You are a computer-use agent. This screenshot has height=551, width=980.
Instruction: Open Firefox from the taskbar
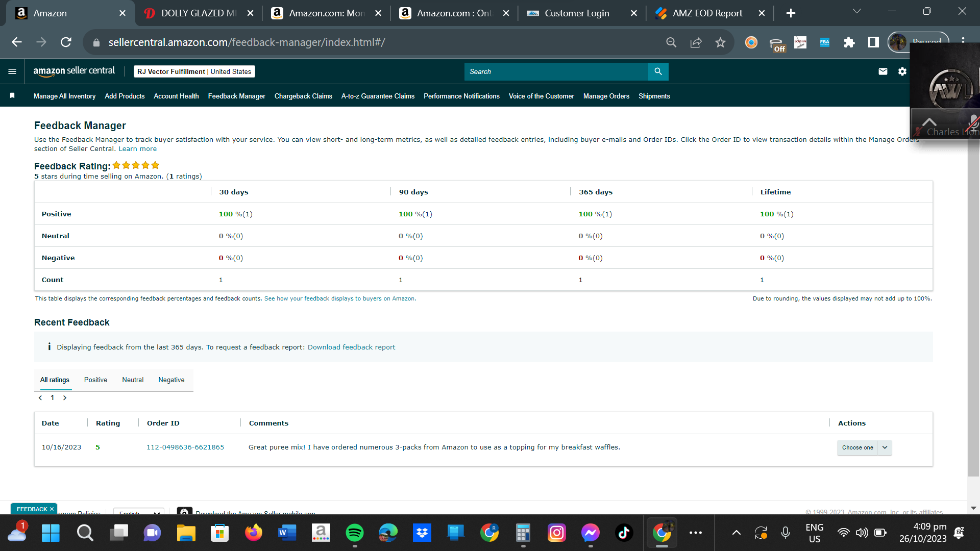point(254,533)
